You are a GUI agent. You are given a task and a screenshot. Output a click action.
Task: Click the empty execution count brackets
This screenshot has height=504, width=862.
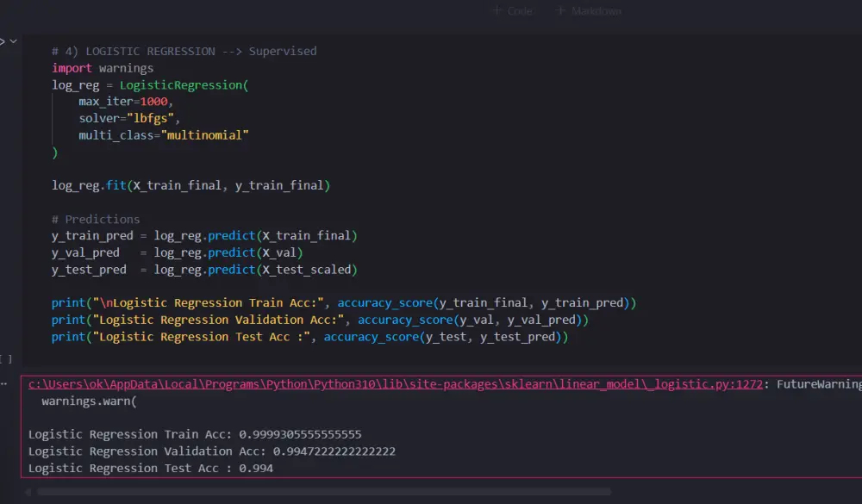click(7, 358)
